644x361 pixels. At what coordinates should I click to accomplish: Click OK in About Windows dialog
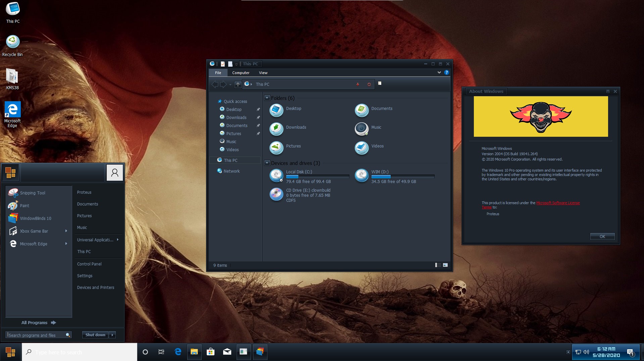click(x=602, y=236)
